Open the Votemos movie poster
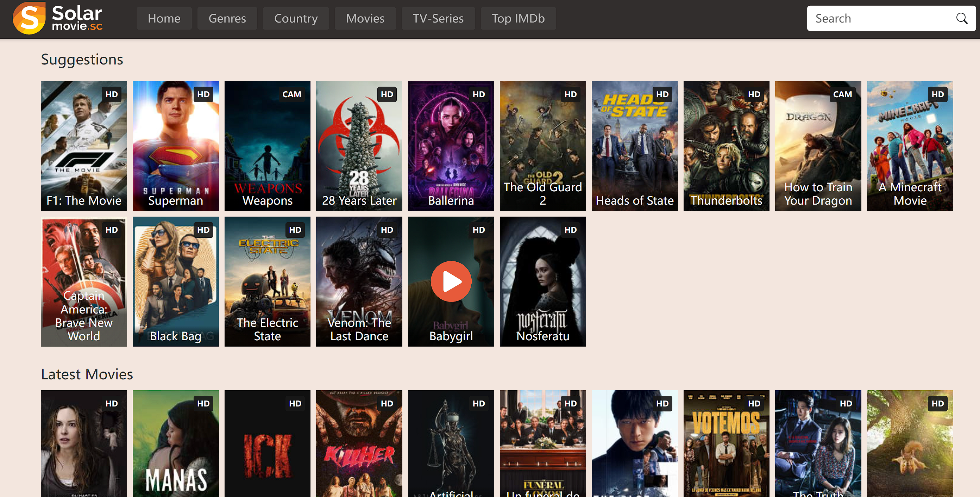 726,444
